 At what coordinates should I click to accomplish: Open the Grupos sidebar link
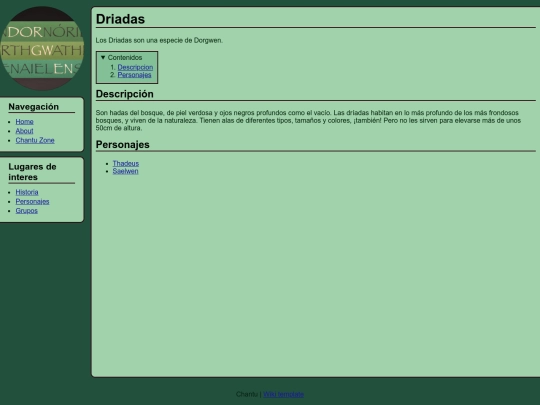27,210
